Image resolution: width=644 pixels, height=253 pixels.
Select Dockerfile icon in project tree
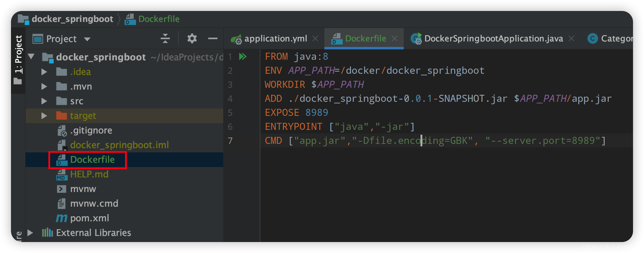(x=62, y=160)
